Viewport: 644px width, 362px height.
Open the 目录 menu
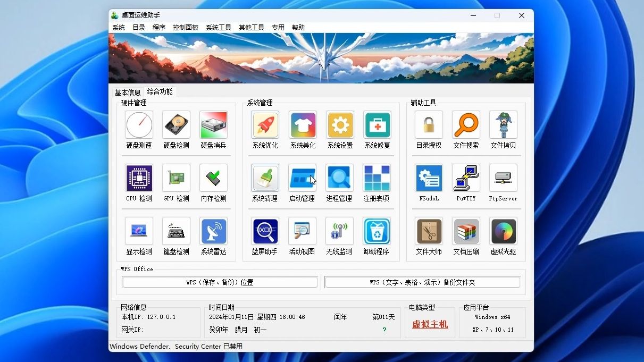coord(139,28)
